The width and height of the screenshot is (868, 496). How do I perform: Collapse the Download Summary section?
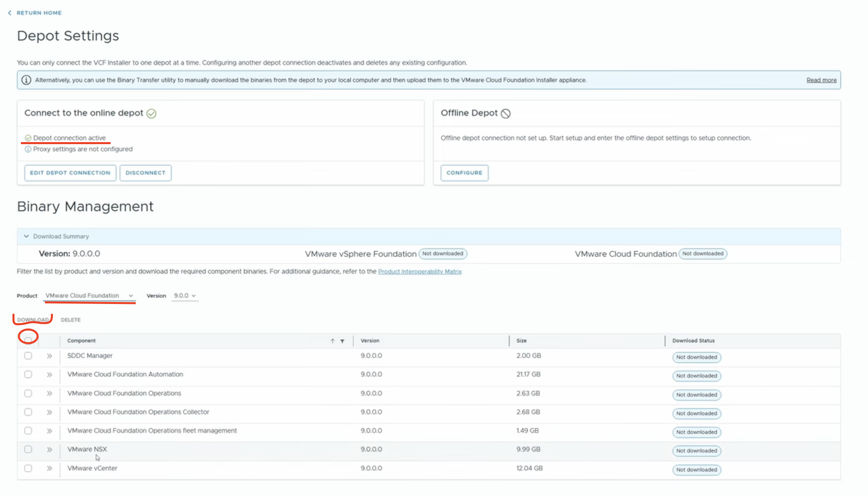pyautogui.click(x=27, y=236)
